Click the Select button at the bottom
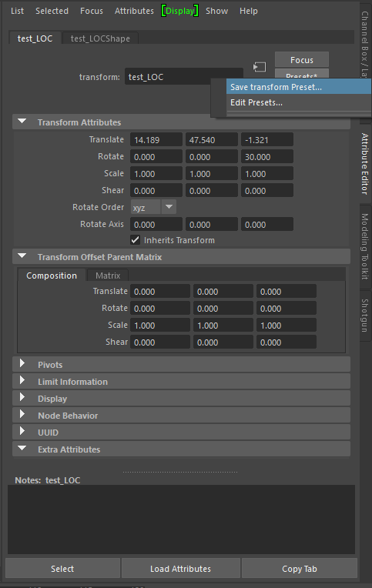372x588 pixels. (x=62, y=569)
